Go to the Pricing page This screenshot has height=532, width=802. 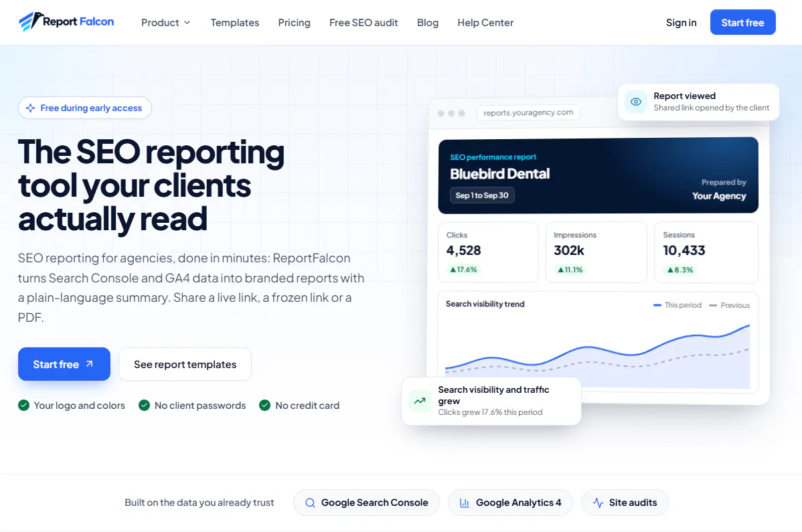294,23
